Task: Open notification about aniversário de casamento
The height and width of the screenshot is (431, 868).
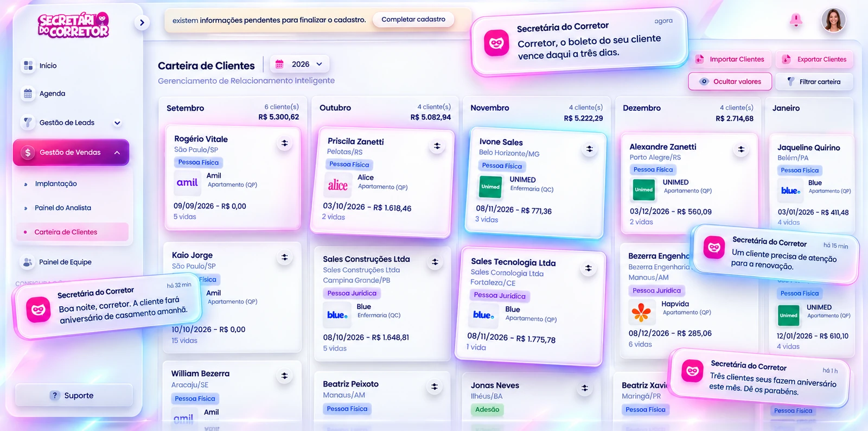Action: pos(107,305)
